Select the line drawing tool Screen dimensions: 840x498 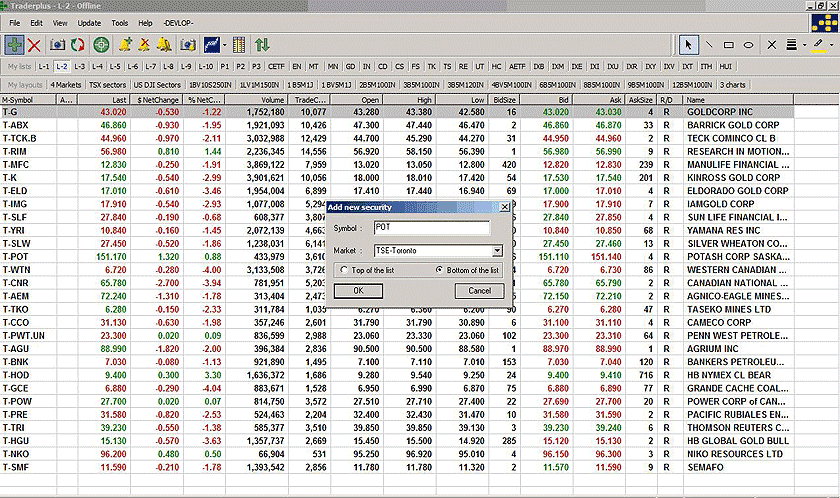[709, 45]
